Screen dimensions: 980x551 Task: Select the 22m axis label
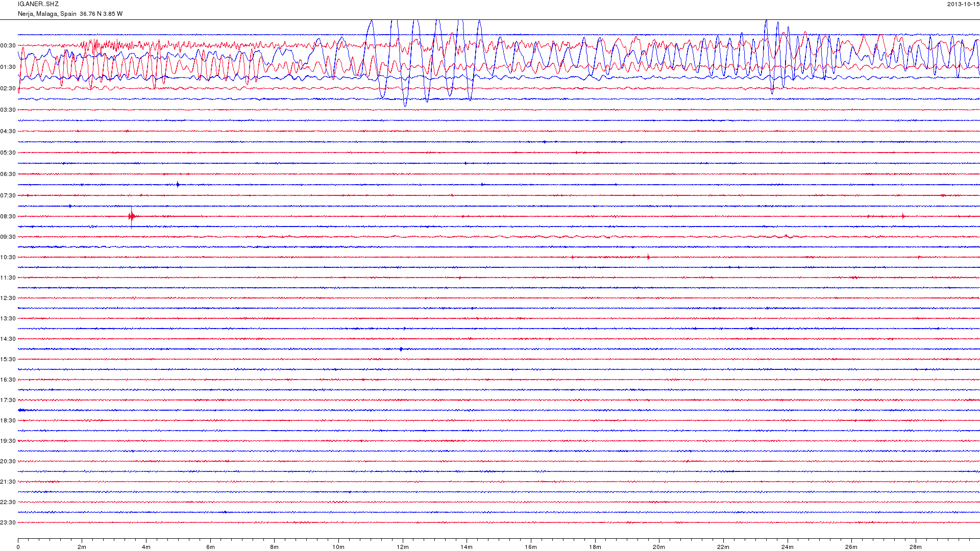[x=723, y=547]
